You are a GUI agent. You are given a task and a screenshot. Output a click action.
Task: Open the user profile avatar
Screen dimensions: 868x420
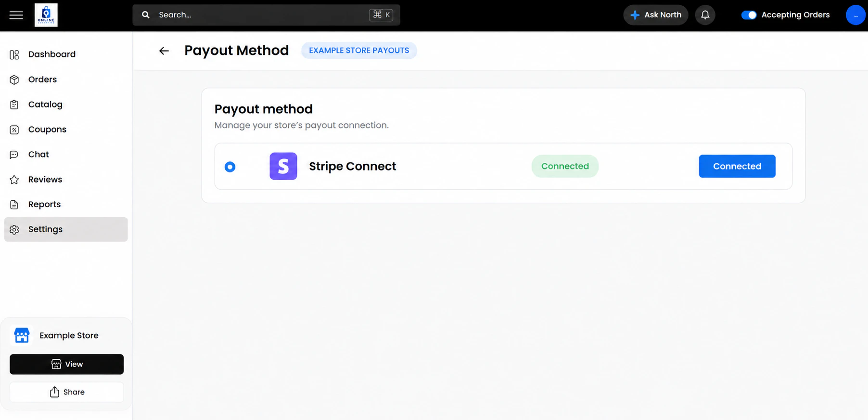(x=855, y=15)
